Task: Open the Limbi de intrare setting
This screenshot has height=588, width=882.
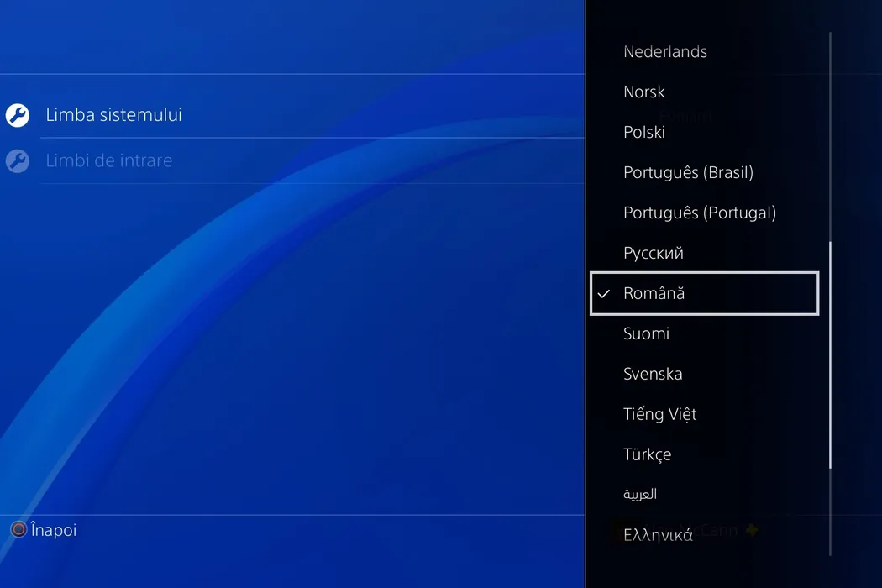Action: click(x=109, y=160)
